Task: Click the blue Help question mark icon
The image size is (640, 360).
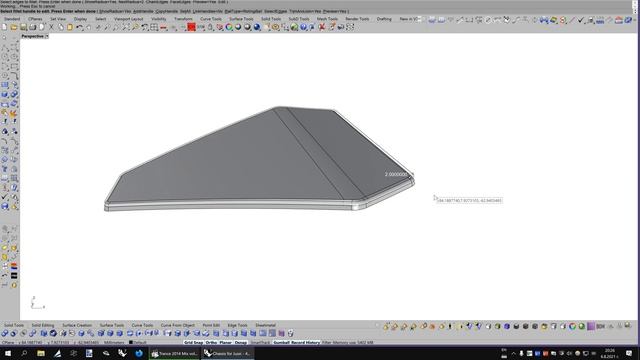Action: 303,27
